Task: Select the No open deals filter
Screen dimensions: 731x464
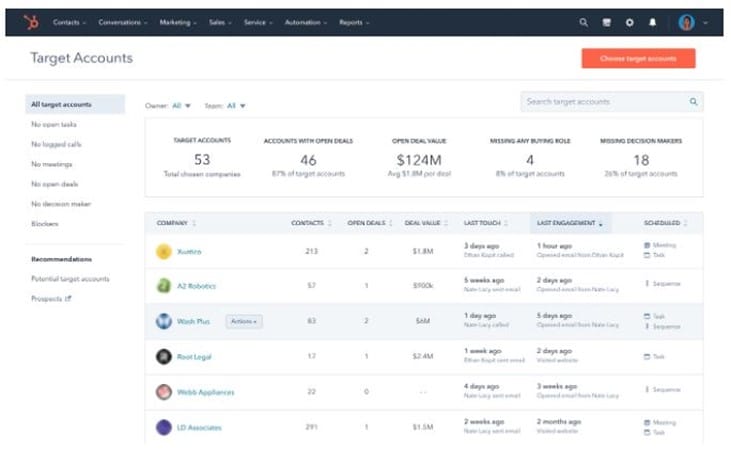Action: tap(55, 184)
